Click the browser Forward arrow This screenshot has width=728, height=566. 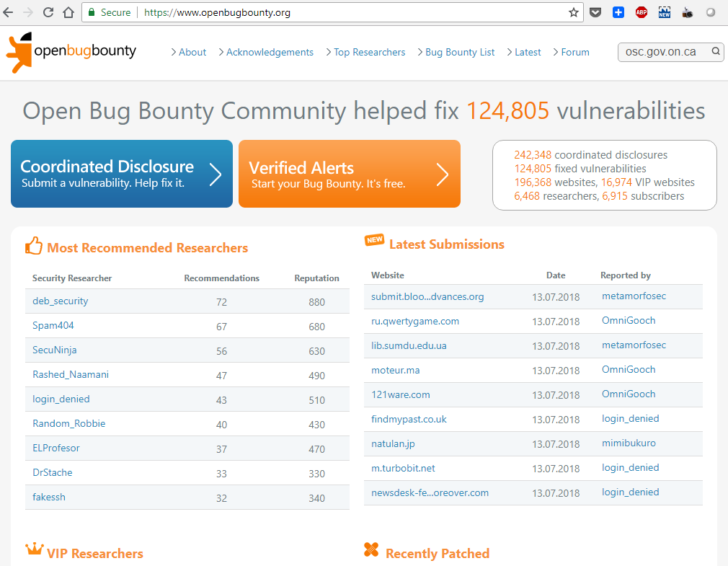pos(28,12)
